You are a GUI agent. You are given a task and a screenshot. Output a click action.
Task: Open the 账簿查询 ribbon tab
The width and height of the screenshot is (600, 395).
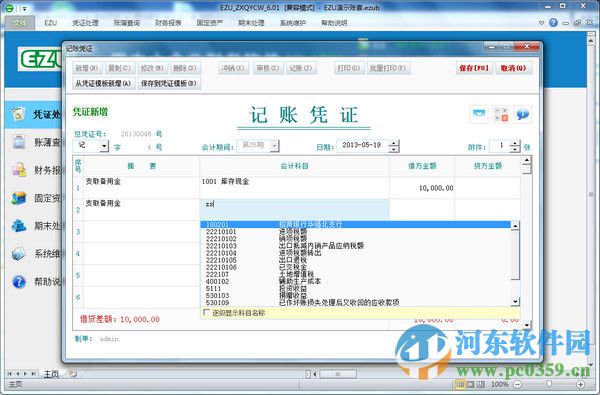(x=127, y=23)
